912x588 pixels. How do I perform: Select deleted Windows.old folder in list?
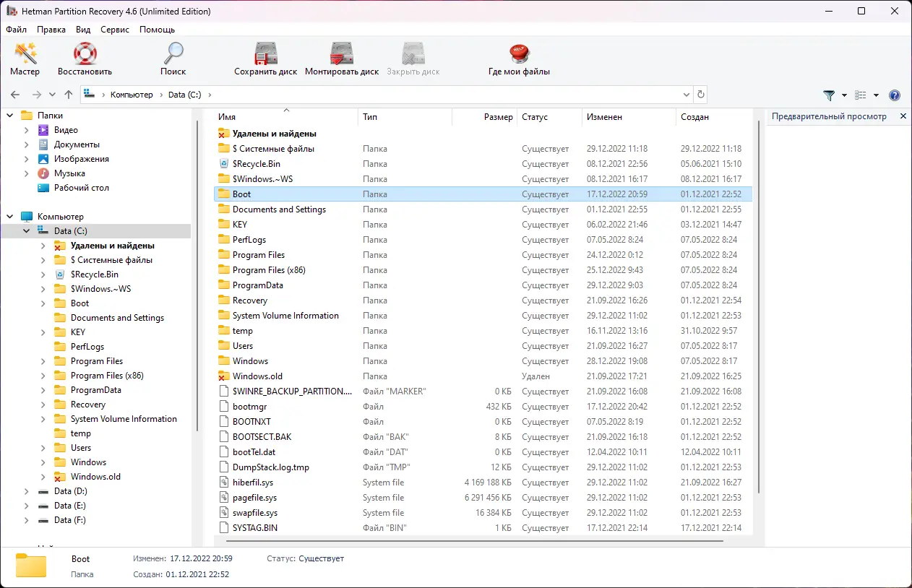pos(483,376)
